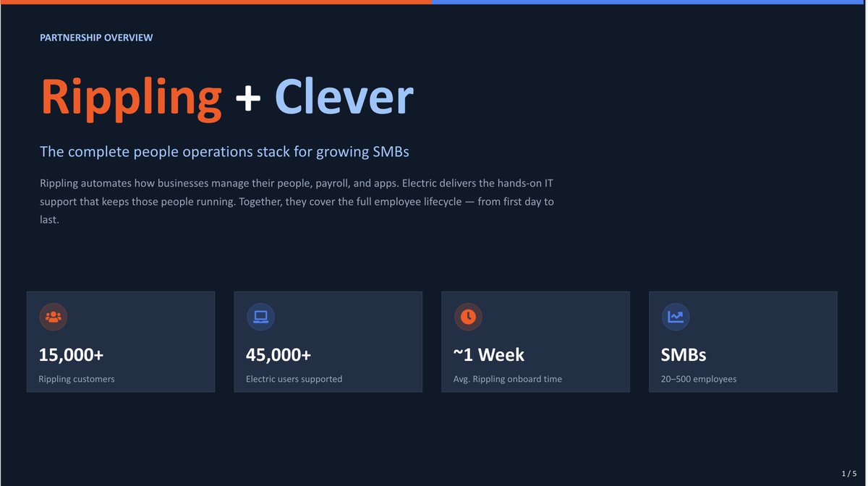Click the ~1 Week statistic heading
This screenshot has height=486, width=868.
tap(489, 355)
